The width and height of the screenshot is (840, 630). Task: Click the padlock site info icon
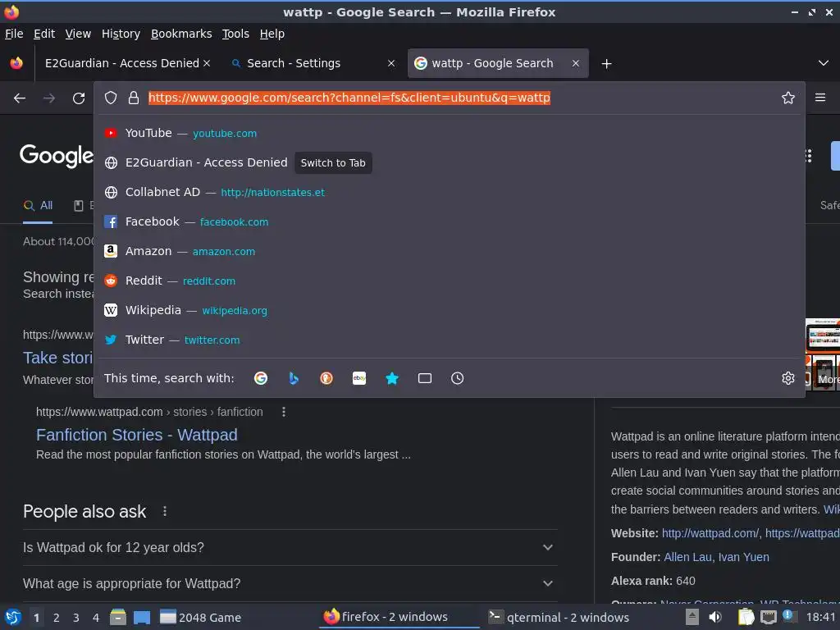[x=134, y=98]
